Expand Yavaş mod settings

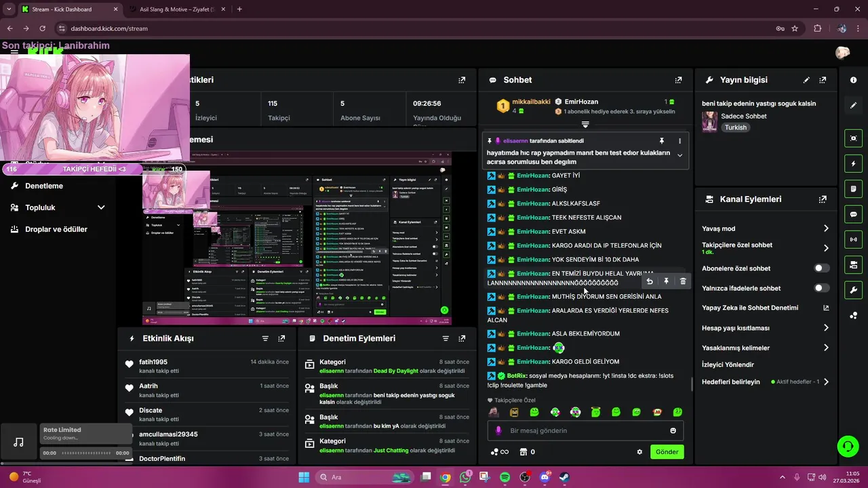tap(826, 228)
